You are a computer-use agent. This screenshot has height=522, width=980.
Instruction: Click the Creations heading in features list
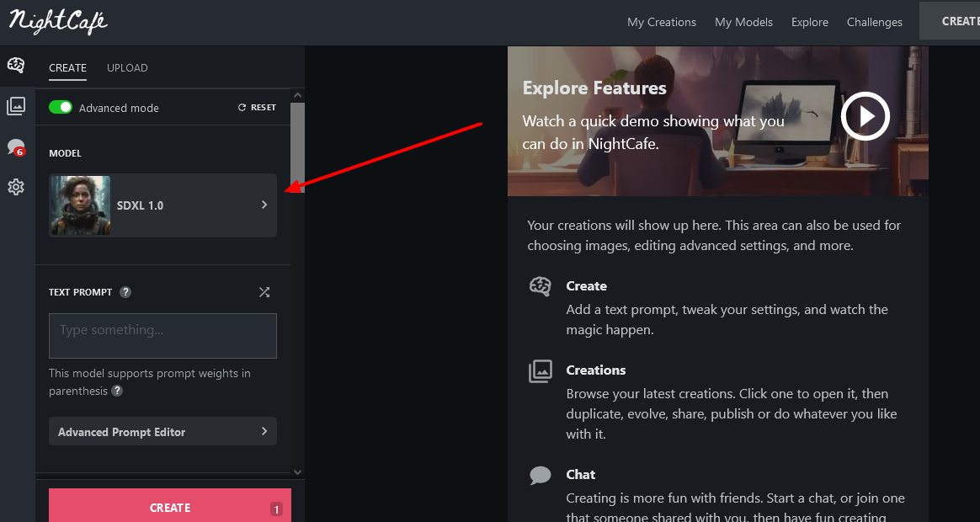coord(595,370)
